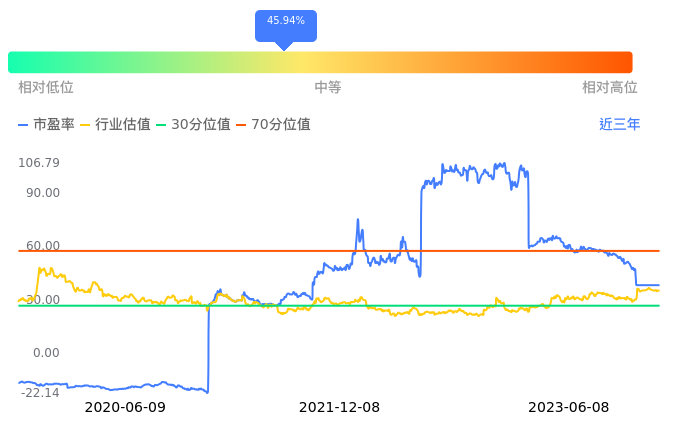Hide the 行业估值 legend series
Viewport: 686px width, 442px height.
115,125
